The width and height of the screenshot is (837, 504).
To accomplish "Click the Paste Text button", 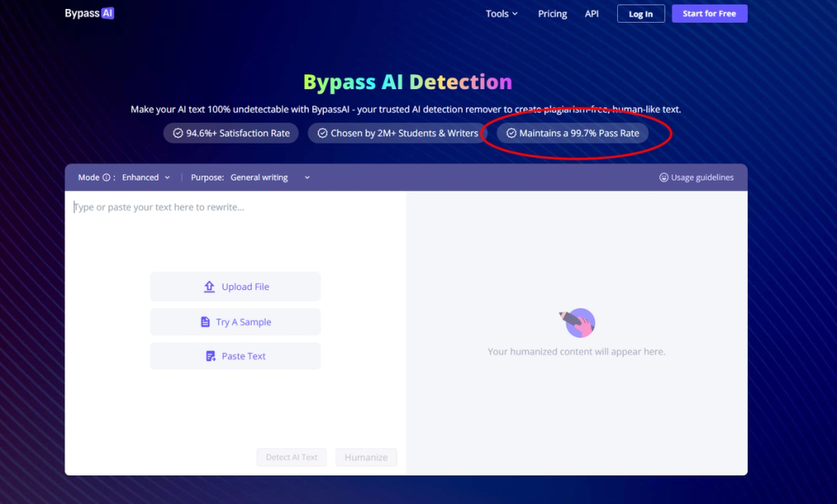I will pyautogui.click(x=235, y=356).
